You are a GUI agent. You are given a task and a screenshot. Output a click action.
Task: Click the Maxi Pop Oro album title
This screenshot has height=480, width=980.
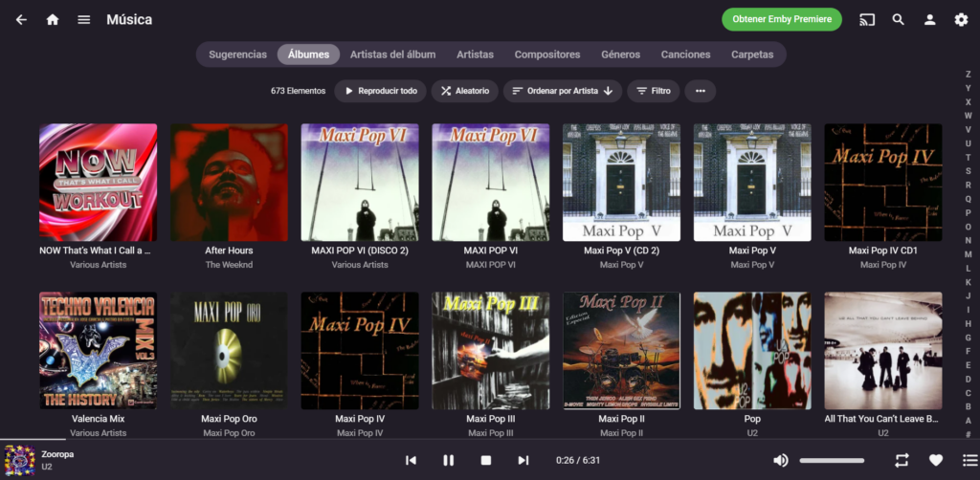click(x=230, y=419)
